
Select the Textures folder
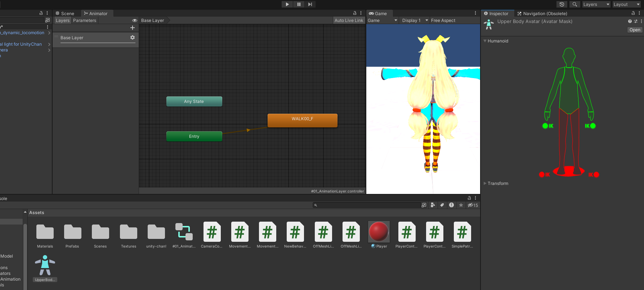(129, 236)
